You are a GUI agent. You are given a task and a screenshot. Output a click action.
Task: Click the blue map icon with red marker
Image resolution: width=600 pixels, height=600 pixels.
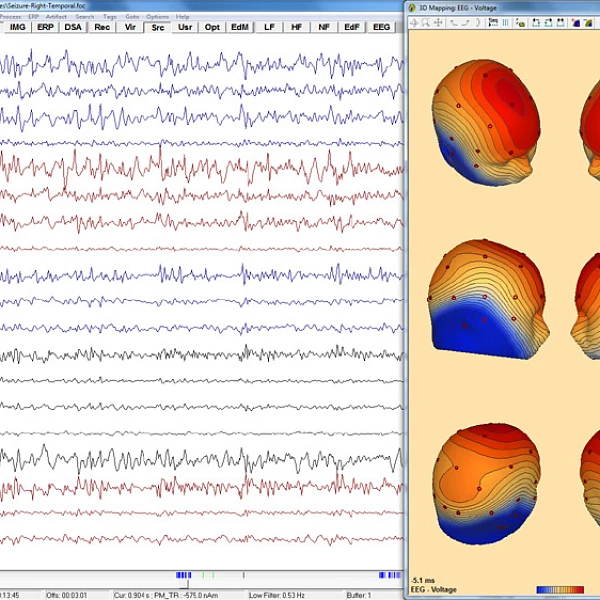(576, 23)
